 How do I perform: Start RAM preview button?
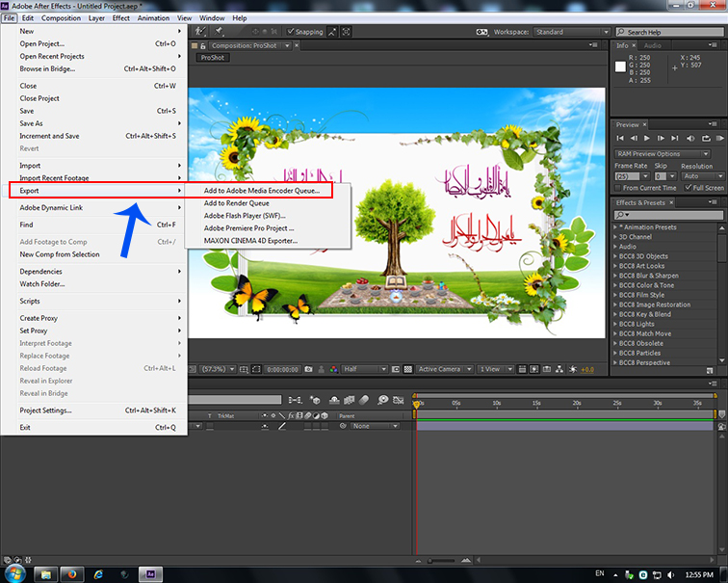click(719, 138)
